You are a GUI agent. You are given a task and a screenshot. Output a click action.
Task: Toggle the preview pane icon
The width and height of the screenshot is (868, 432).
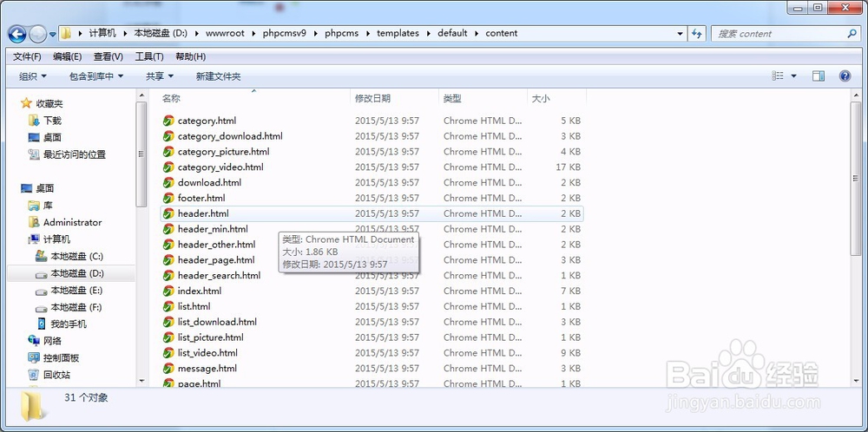point(819,75)
